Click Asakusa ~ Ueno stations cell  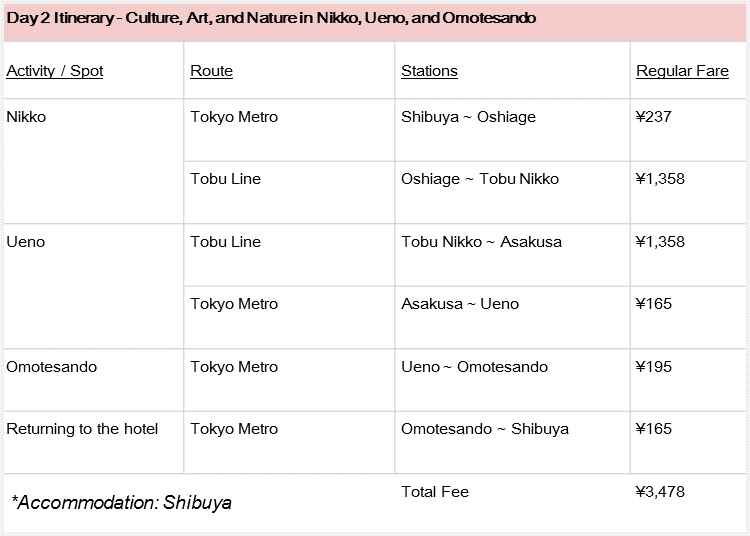coord(460,304)
